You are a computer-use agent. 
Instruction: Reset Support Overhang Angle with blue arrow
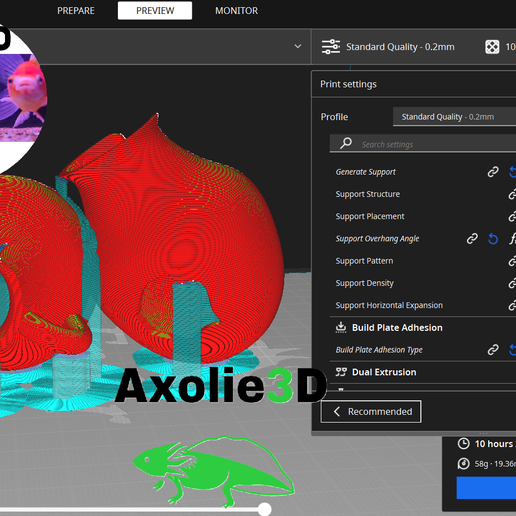coord(493,239)
